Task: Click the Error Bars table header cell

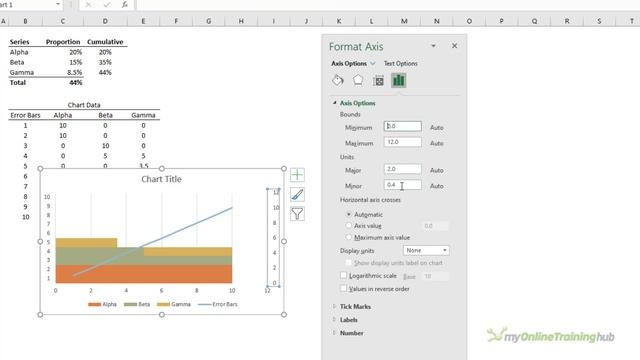Action: point(25,115)
